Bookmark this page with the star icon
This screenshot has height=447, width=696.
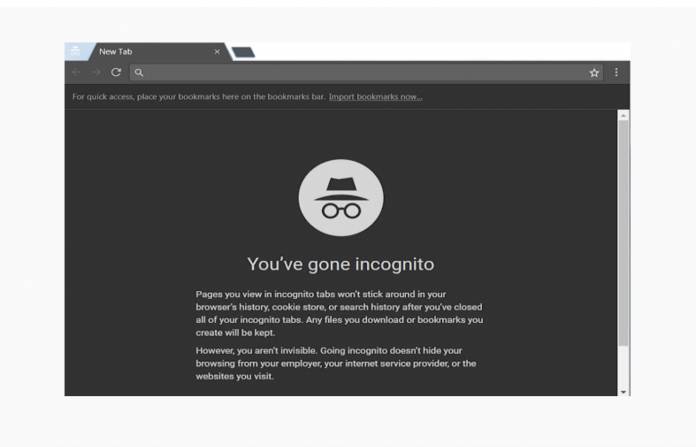(594, 73)
